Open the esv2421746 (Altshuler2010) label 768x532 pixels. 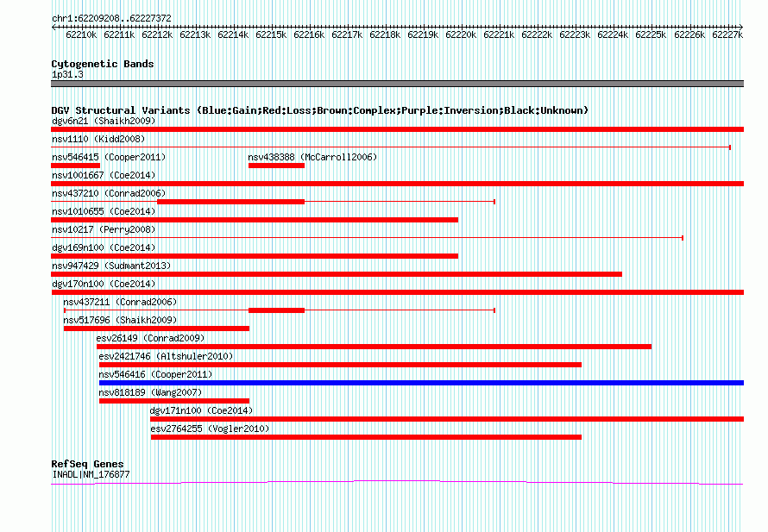click(x=166, y=356)
